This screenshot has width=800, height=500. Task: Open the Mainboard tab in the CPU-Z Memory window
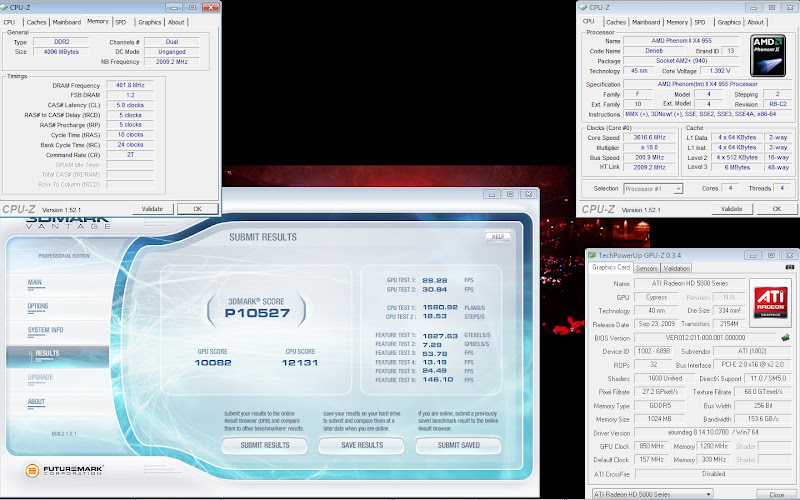[x=67, y=22]
